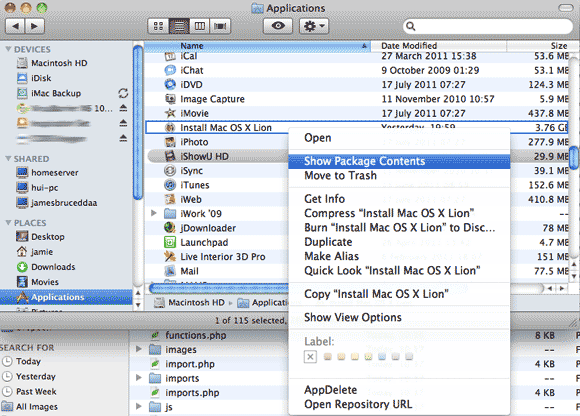The image size is (580, 416).
Task: Select Today under SEARCH FOR
Action: (x=21, y=361)
